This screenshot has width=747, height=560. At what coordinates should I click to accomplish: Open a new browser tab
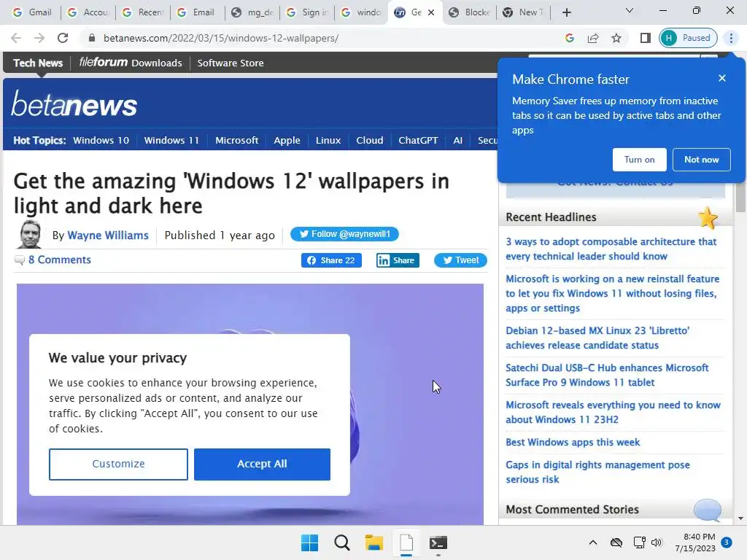[x=566, y=12]
